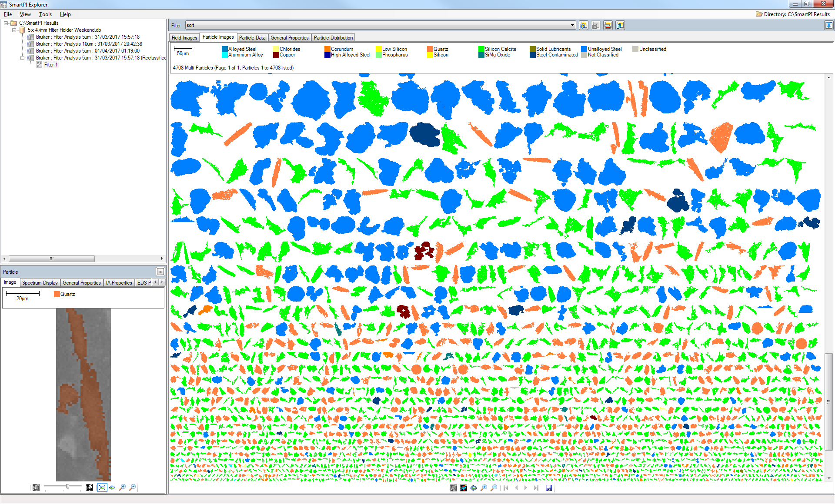Click the Particle Distribution tab
This screenshot has height=504, width=835.
[334, 37]
